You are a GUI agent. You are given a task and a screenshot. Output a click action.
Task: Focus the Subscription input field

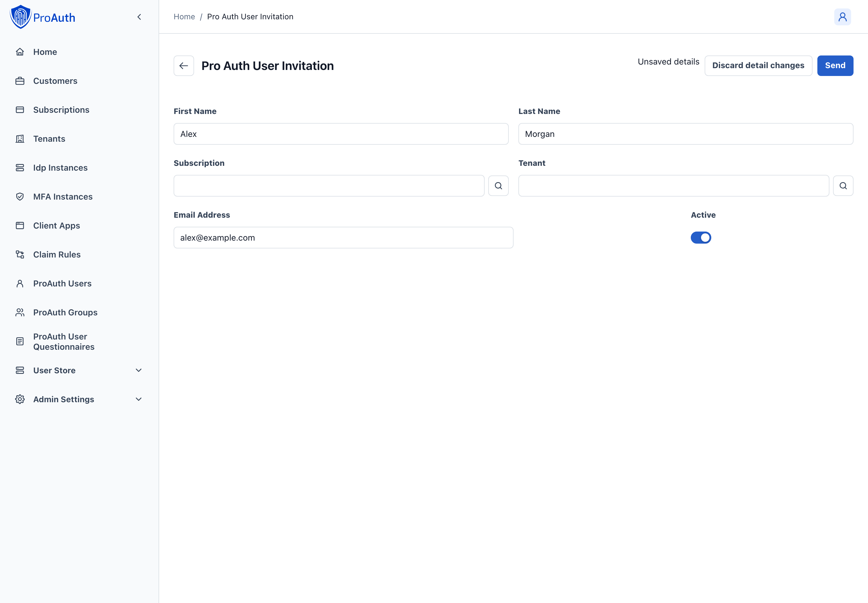329,186
